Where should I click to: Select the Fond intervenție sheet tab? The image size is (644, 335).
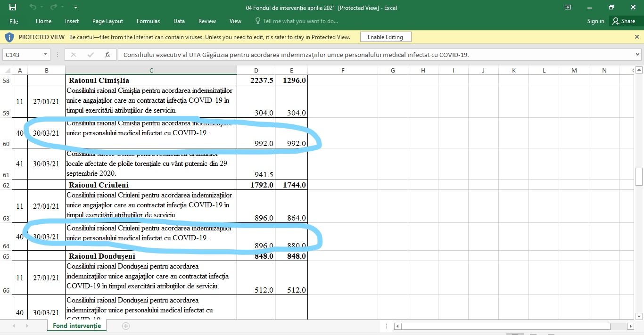click(x=77, y=326)
